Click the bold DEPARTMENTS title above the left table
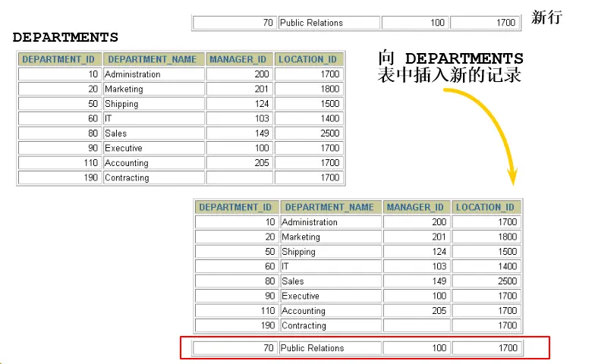The image size is (595, 364). [x=65, y=37]
